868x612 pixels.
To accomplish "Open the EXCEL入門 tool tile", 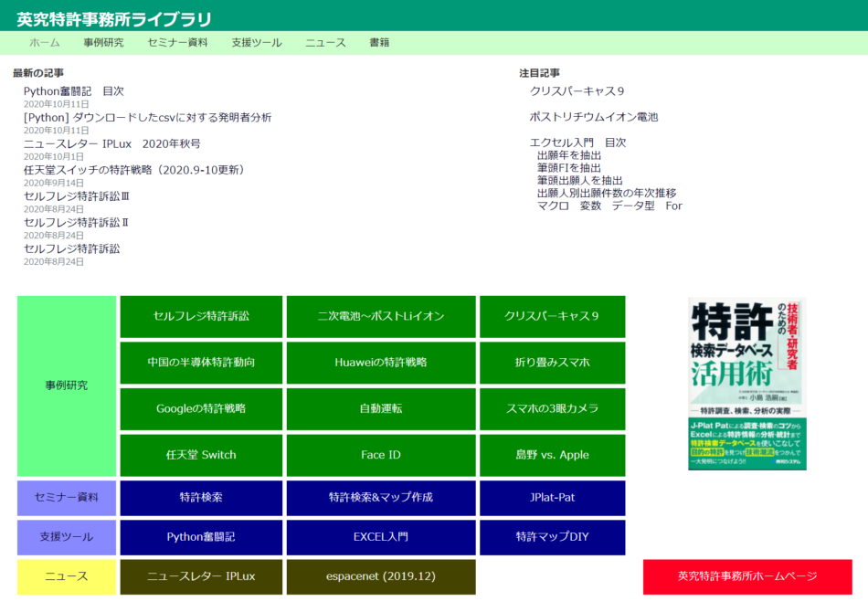I will [381, 537].
